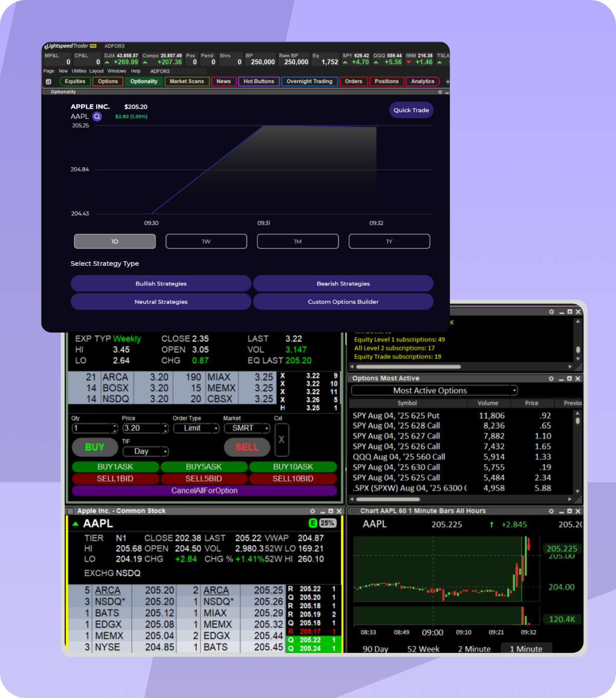The image size is (616, 698).
Task: Switch to the Equities tab
Action: pos(75,82)
